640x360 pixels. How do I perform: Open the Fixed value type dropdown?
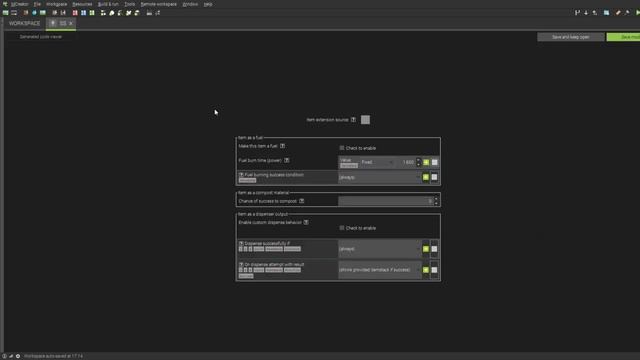click(378, 162)
